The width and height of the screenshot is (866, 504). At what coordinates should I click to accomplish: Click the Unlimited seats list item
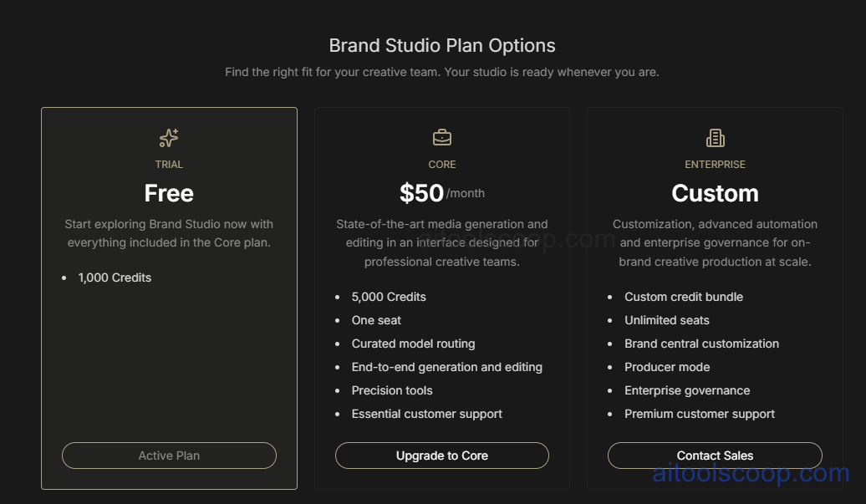(x=666, y=320)
